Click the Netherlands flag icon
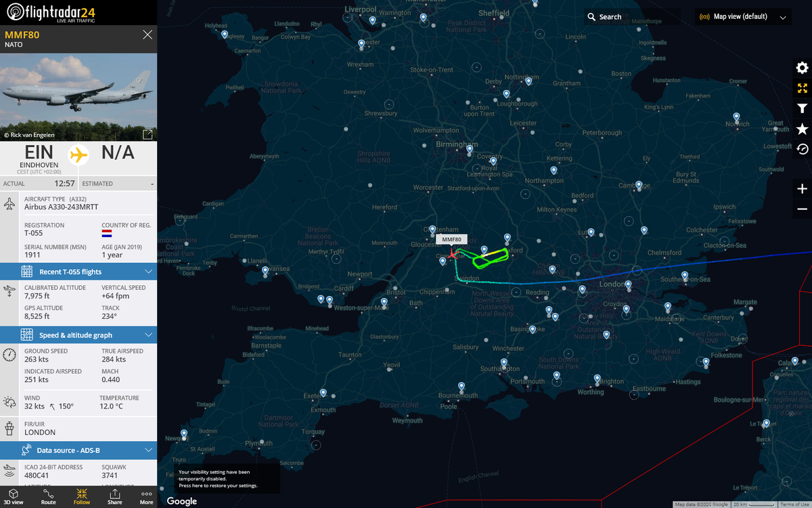 click(107, 233)
